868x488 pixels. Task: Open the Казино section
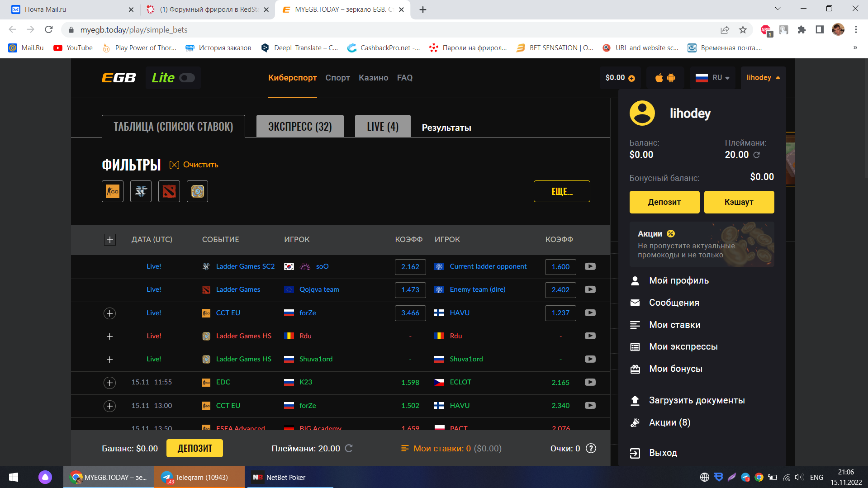(373, 78)
